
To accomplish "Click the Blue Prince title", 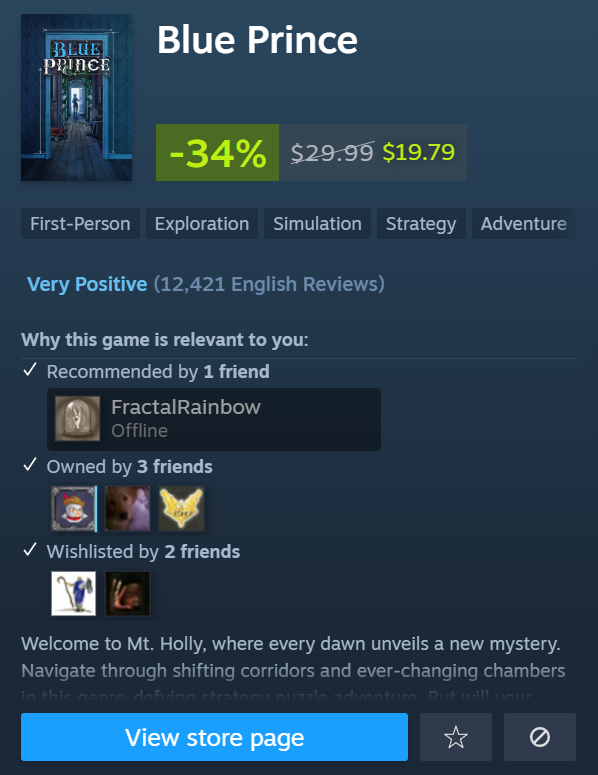I will click(x=257, y=40).
